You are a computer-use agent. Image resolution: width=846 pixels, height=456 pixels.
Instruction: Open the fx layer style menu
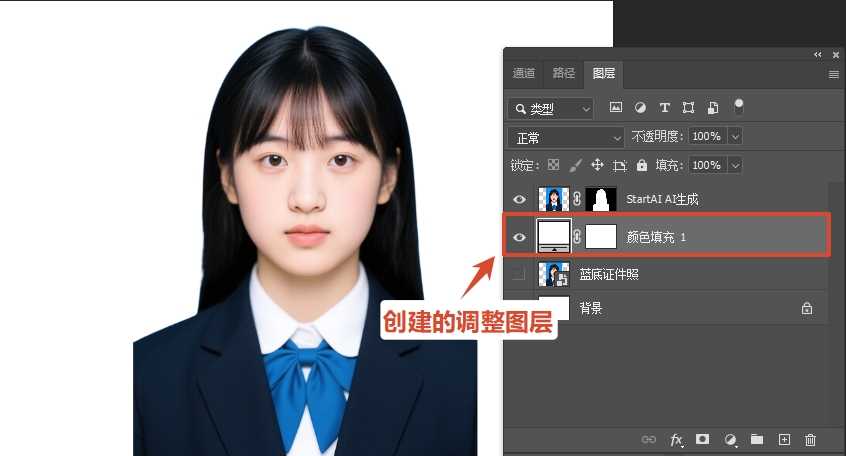pos(677,440)
